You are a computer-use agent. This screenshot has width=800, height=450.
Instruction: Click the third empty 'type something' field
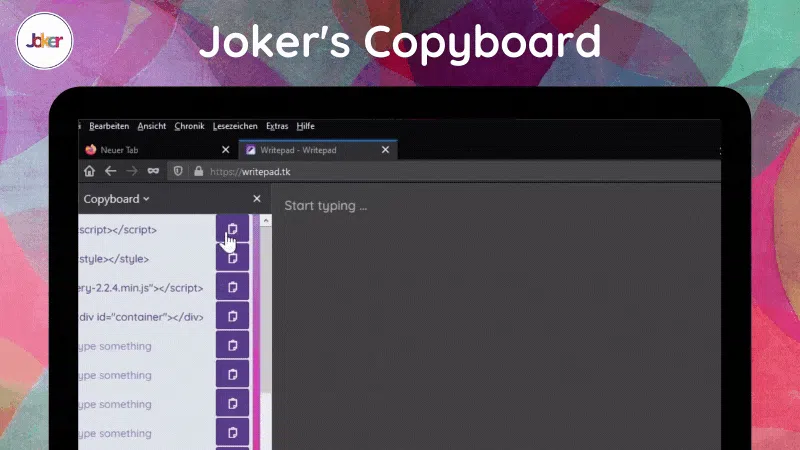tap(147, 404)
